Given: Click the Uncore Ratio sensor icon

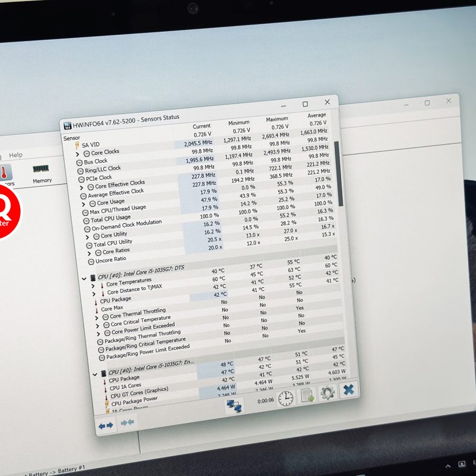Looking at the screenshot, I should [x=91, y=262].
